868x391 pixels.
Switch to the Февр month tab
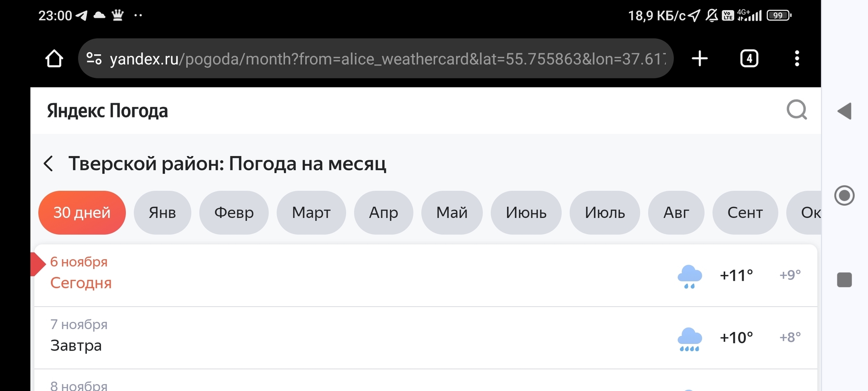(x=234, y=212)
